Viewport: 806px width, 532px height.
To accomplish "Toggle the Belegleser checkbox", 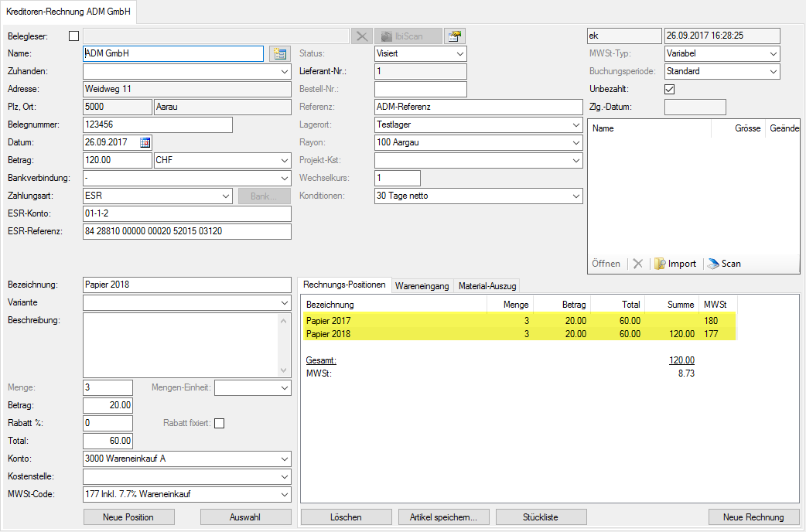I will 74,36.
